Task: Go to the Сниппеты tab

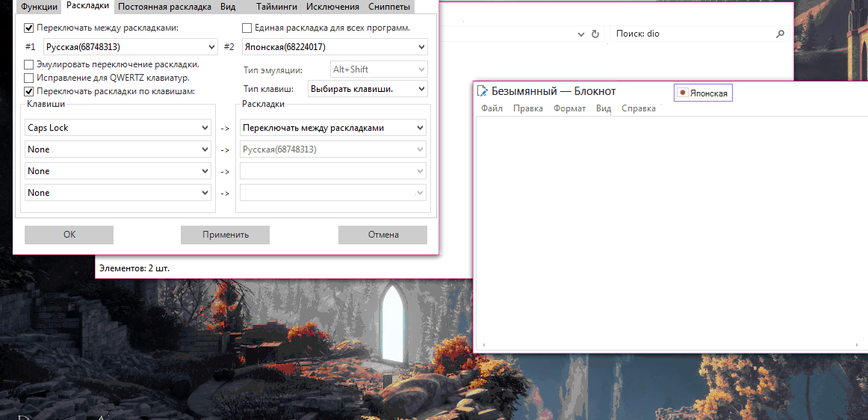Action: pos(390,7)
